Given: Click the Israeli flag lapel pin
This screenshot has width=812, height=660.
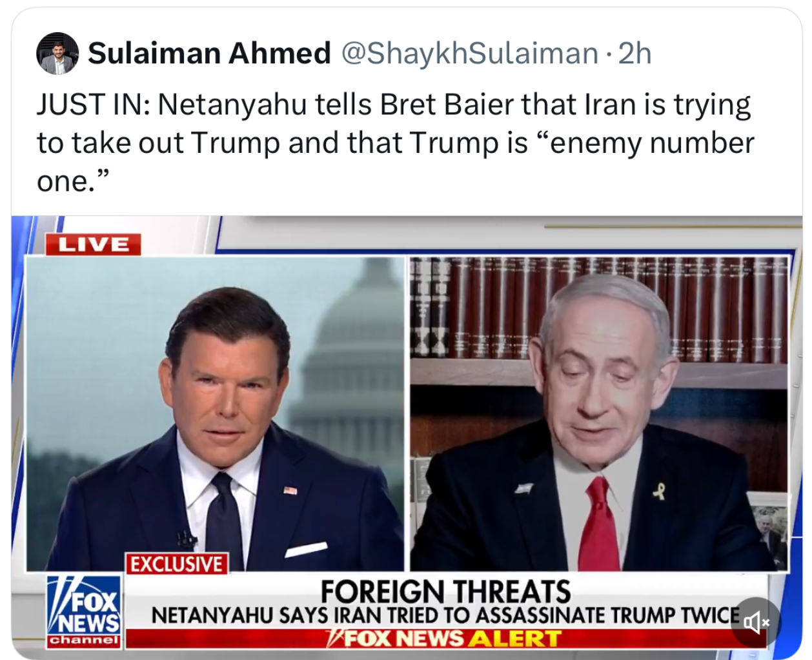Looking at the screenshot, I should click(523, 488).
